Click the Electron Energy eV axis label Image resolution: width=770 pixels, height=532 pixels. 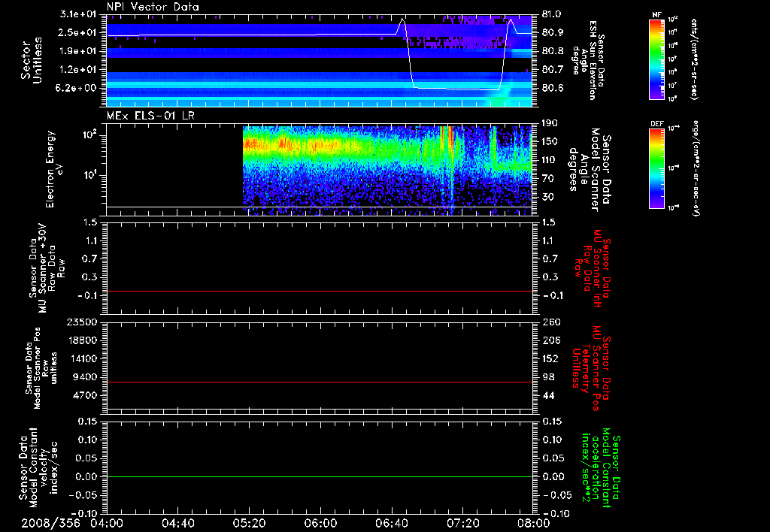54,169
